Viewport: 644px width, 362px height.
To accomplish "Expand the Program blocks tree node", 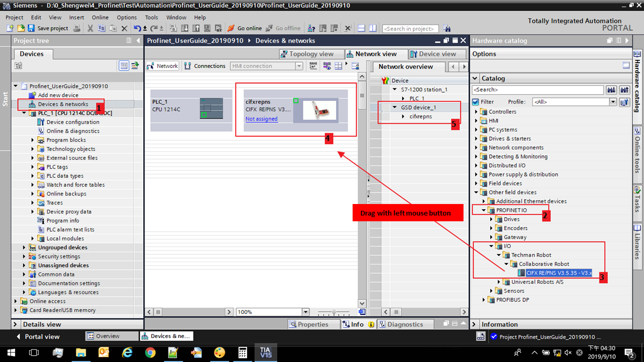I will (x=32, y=140).
